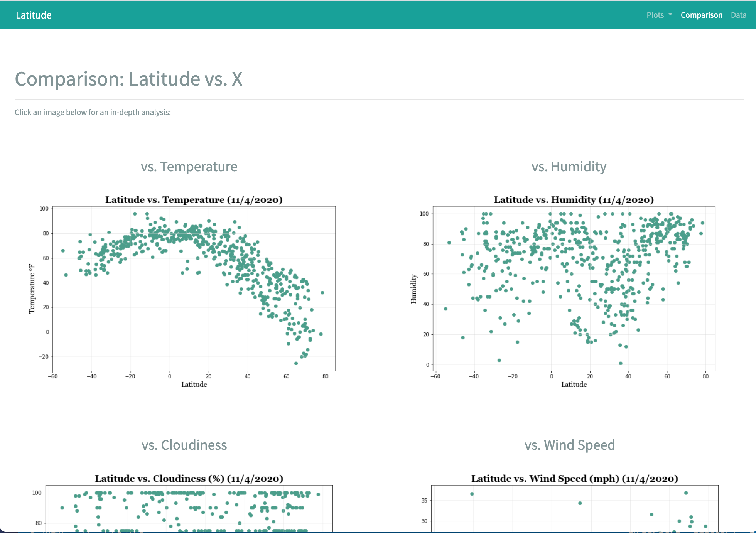This screenshot has height=533, width=756.
Task: Select the "vs. Wind Speed" heading
Action: (570, 445)
